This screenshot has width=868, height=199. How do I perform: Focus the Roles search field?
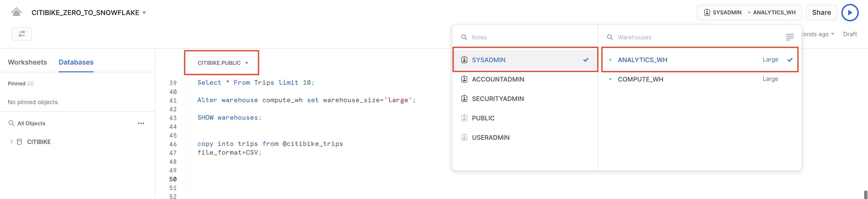(525, 37)
